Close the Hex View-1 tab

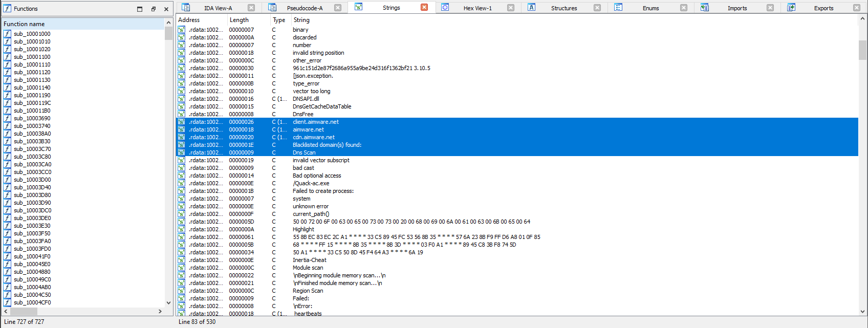(510, 8)
